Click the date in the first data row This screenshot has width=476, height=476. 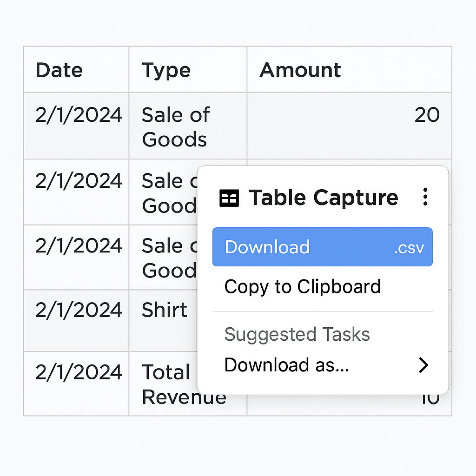(79, 115)
